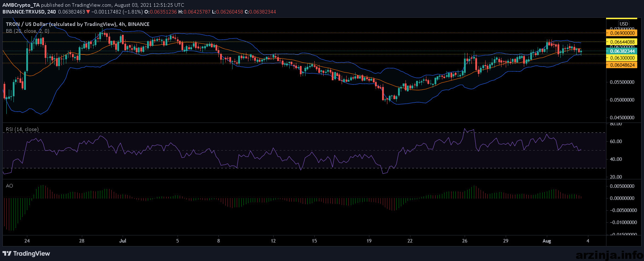Click the USD currency badge on price axis

pyautogui.click(x=624, y=24)
